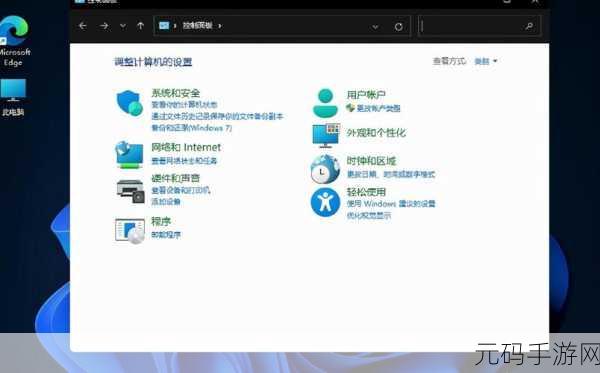Go up one level with the up arrow
The height and width of the screenshot is (373, 600).
click(140, 26)
